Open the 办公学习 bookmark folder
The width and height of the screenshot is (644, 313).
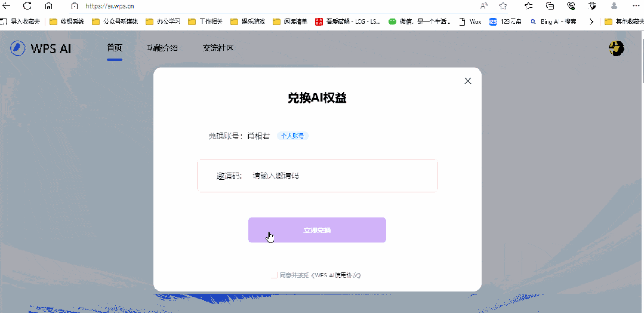coord(163,22)
